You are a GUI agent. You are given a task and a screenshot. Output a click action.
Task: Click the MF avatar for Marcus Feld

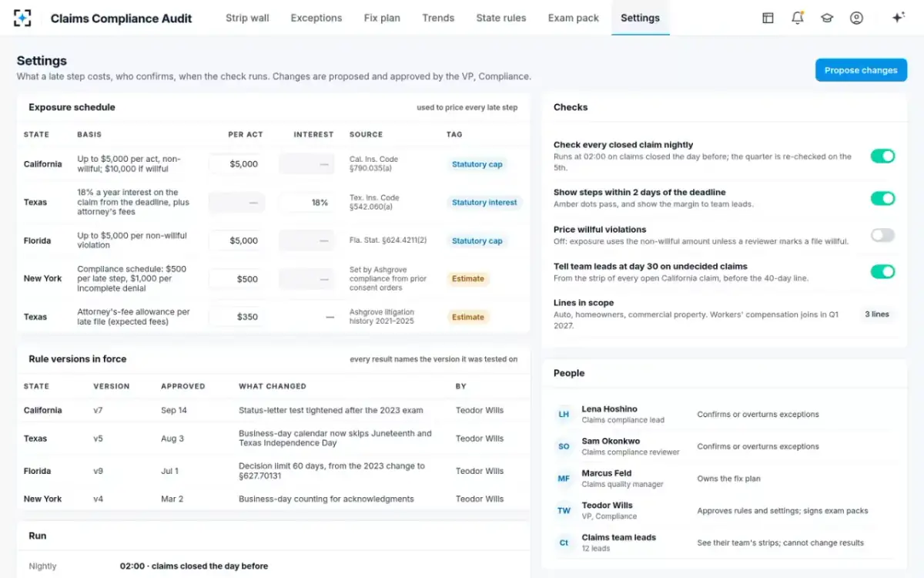[564, 479]
